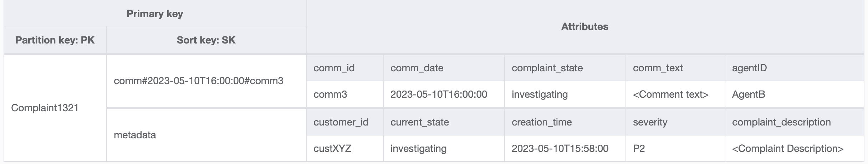Viewport: 868px width, 164px height.
Task: Select the Complaint1321 partition key cell
Action: (45, 108)
